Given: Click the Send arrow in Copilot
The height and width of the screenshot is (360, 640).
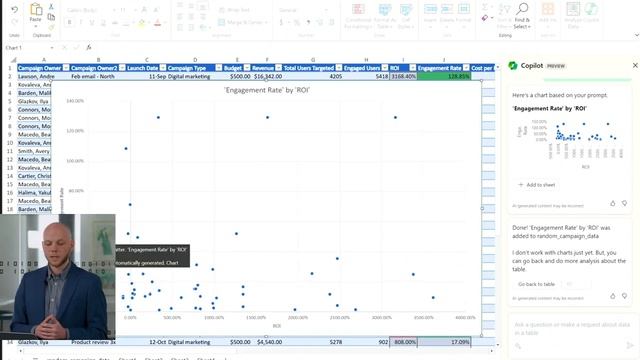Looking at the screenshot, I should (x=630, y=345).
